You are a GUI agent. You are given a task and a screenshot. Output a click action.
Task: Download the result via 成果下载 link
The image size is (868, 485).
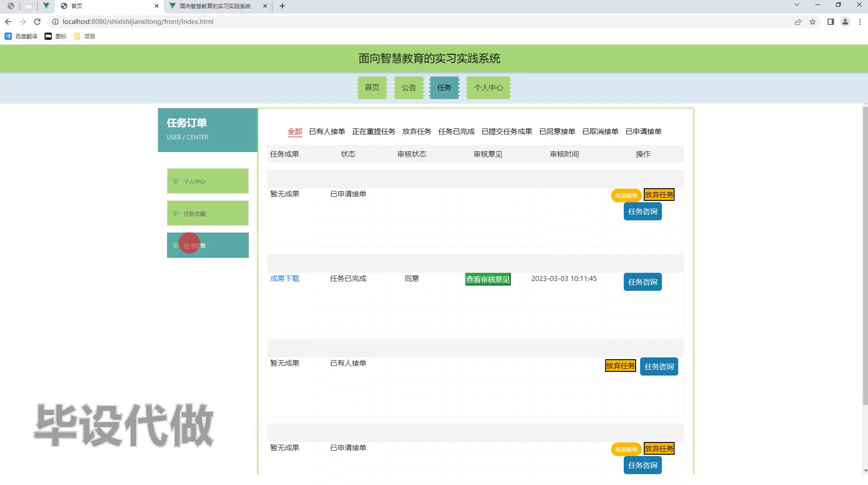tap(285, 279)
